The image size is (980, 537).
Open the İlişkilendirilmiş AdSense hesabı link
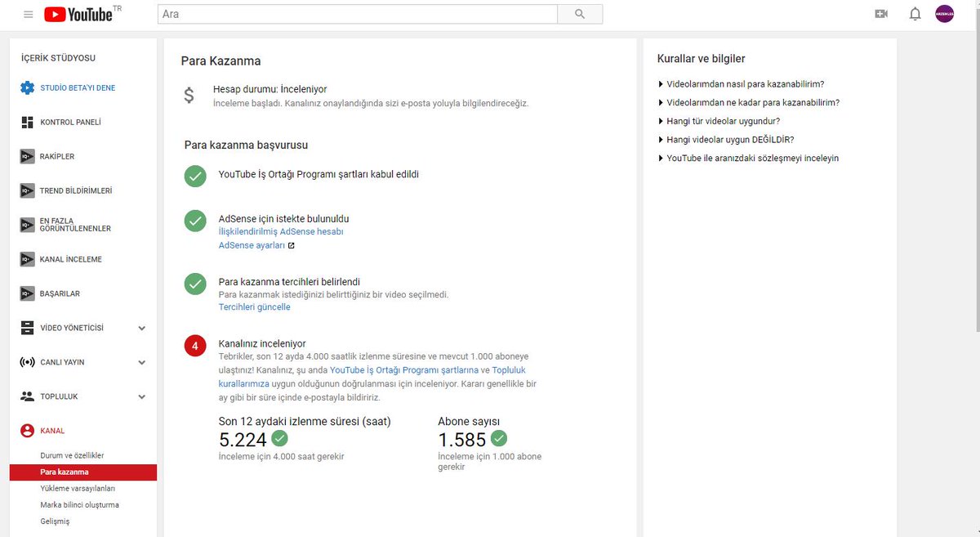(x=281, y=232)
